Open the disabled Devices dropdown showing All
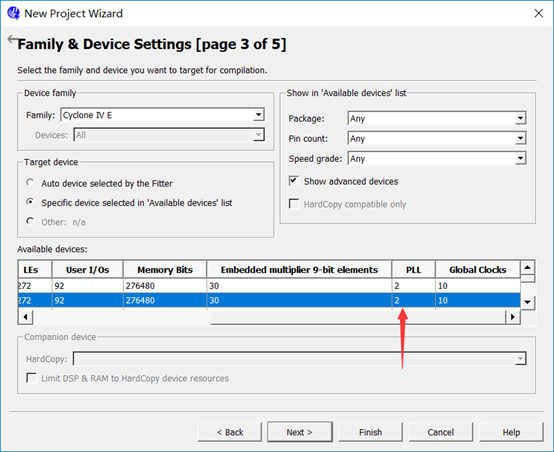The height and width of the screenshot is (452, 554). 169,135
